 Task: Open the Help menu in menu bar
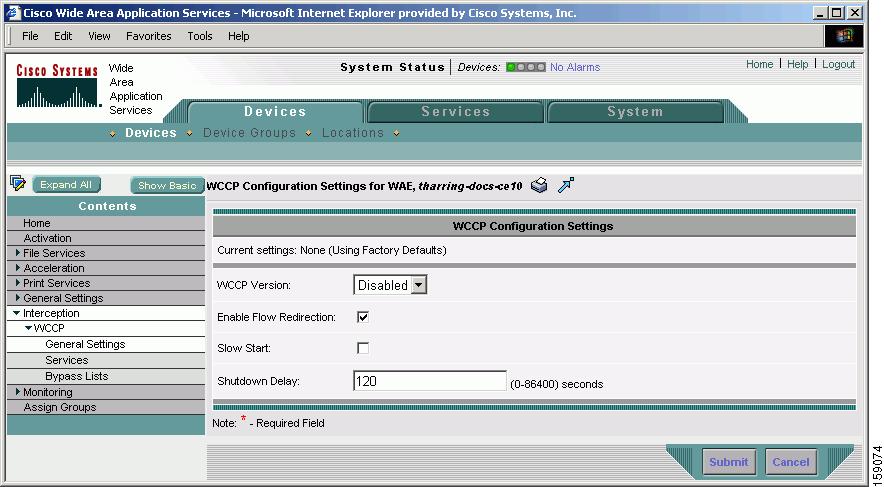coord(238,36)
